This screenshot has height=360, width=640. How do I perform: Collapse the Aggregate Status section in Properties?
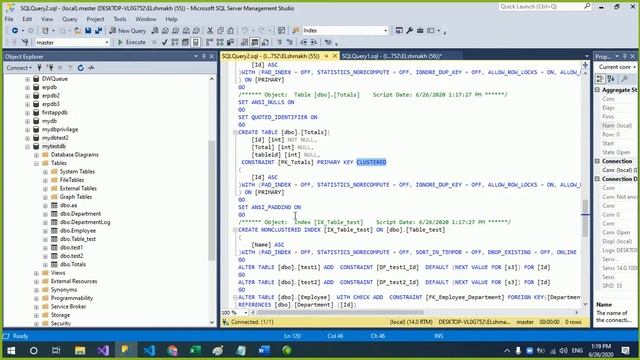598,90
